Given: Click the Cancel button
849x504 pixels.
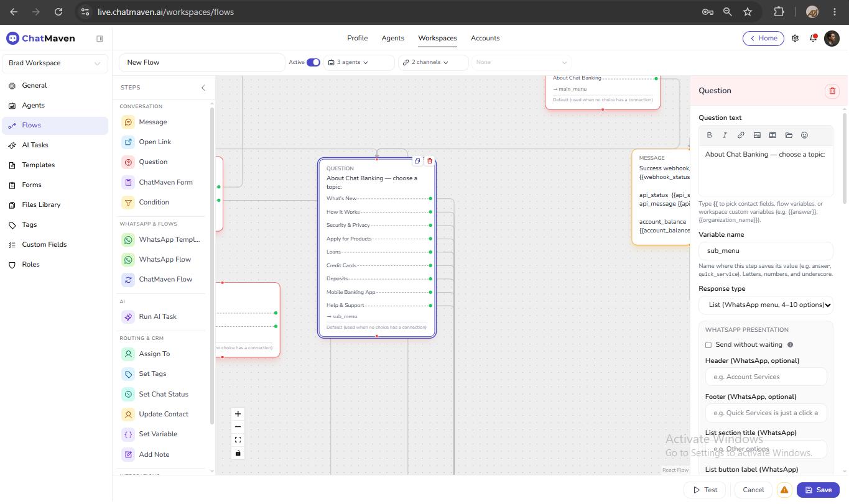Looking at the screenshot, I should tap(753, 490).
